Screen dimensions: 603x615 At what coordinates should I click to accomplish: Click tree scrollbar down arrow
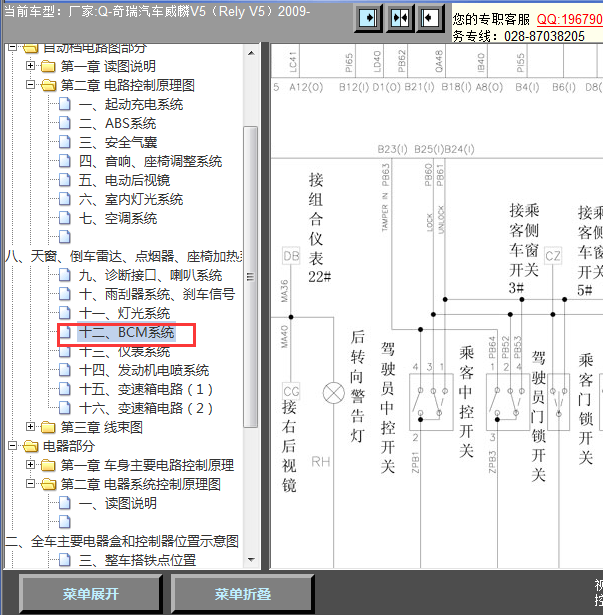(251, 560)
